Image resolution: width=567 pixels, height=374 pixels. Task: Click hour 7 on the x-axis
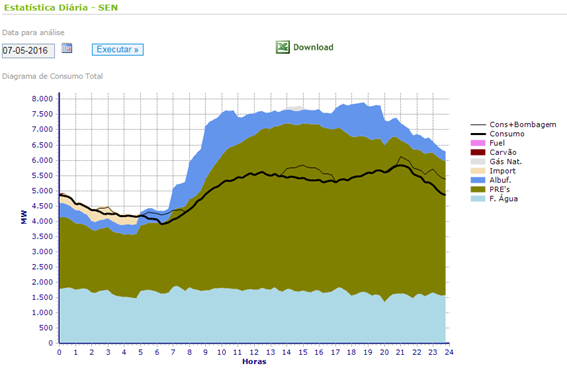[173, 352]
